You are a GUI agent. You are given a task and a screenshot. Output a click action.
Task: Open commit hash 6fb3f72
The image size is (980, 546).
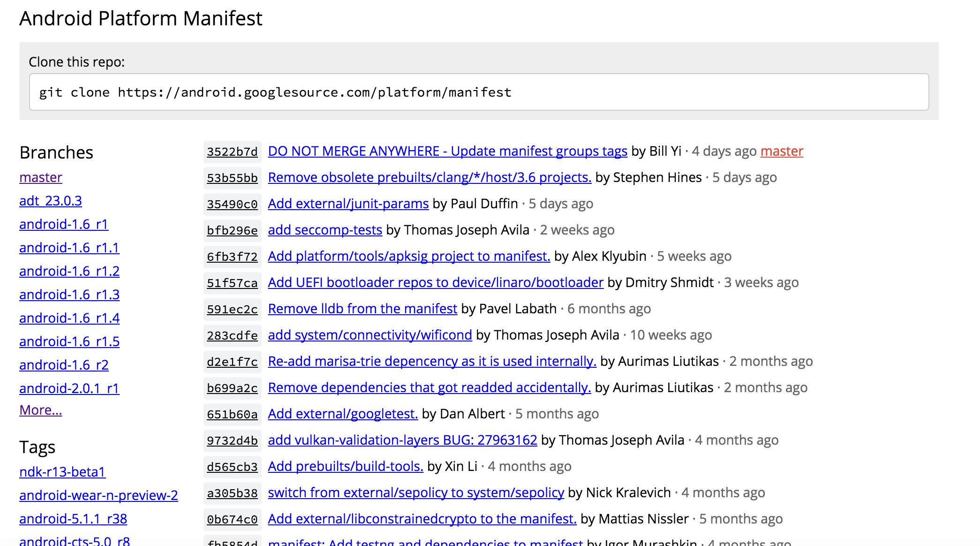tap(232, 257)
